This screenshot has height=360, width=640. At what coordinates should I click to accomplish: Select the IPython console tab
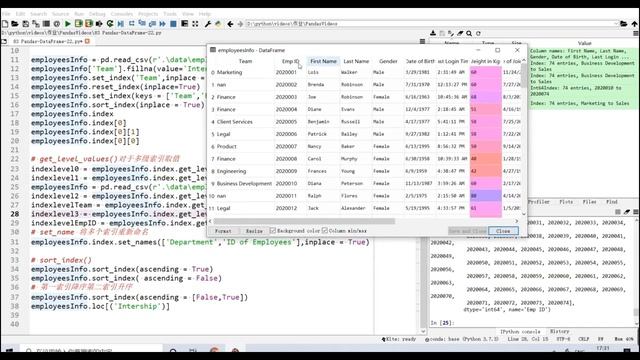tap(520, 331)
